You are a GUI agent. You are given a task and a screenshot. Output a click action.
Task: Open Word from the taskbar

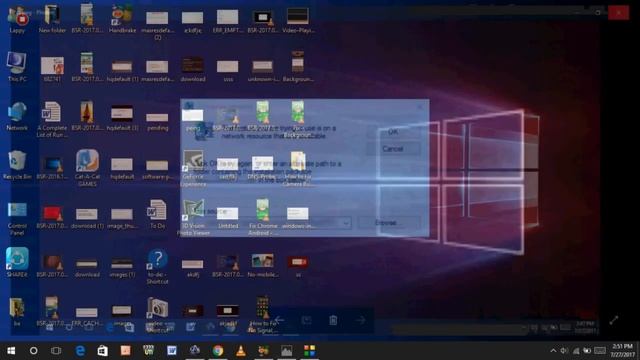coord(171,351)
